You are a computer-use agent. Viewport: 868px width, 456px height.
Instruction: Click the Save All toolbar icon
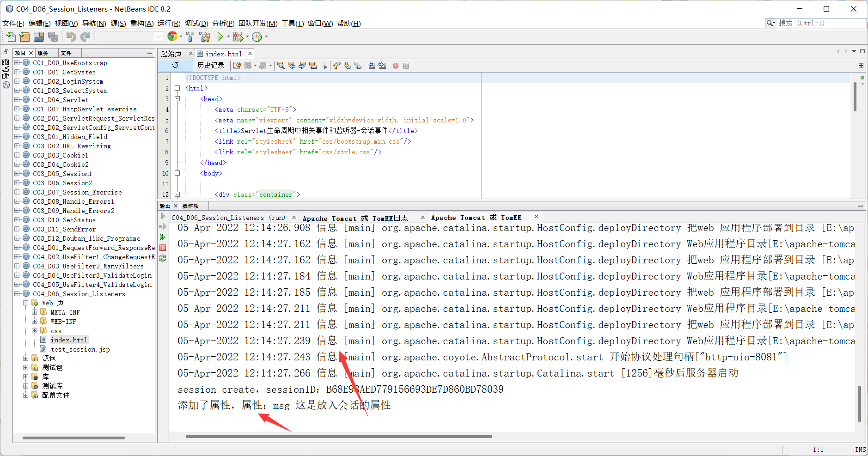point(53,36)
